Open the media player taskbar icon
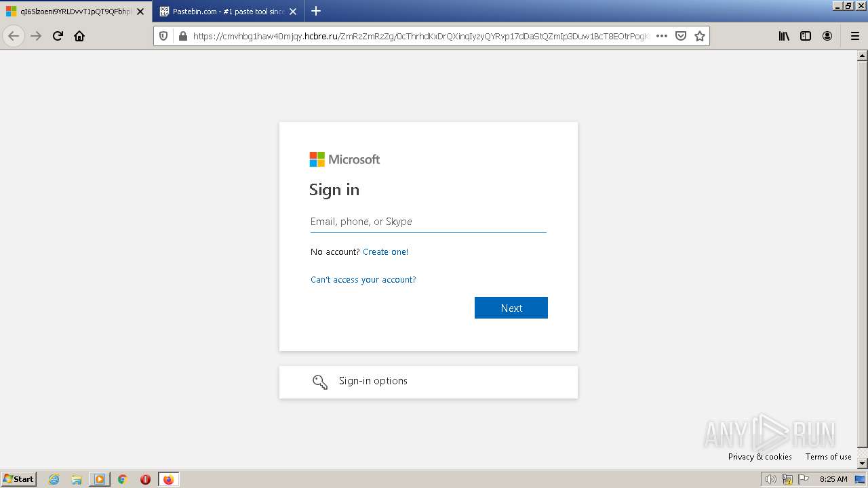Screen dimensions: 868x488 tap(100, 479)
